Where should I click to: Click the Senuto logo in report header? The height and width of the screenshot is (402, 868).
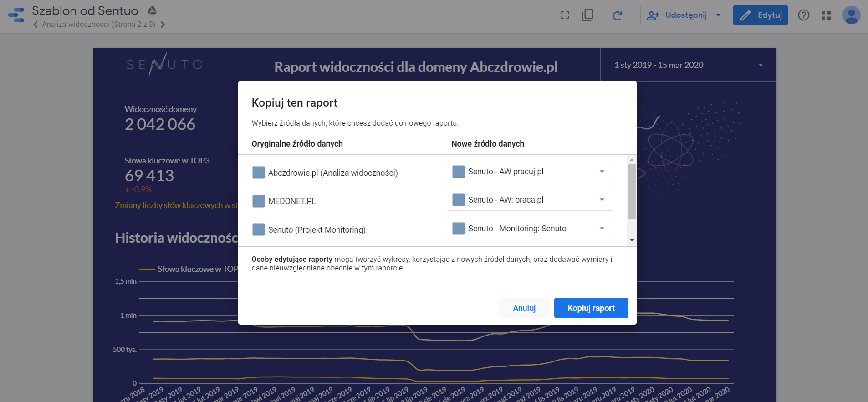pos(164,65)
